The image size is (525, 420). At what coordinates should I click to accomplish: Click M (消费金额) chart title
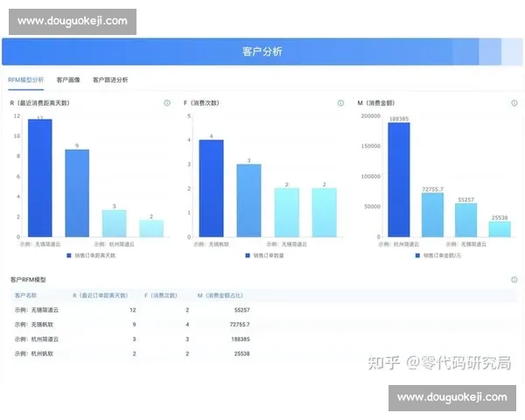click(376, 103)
